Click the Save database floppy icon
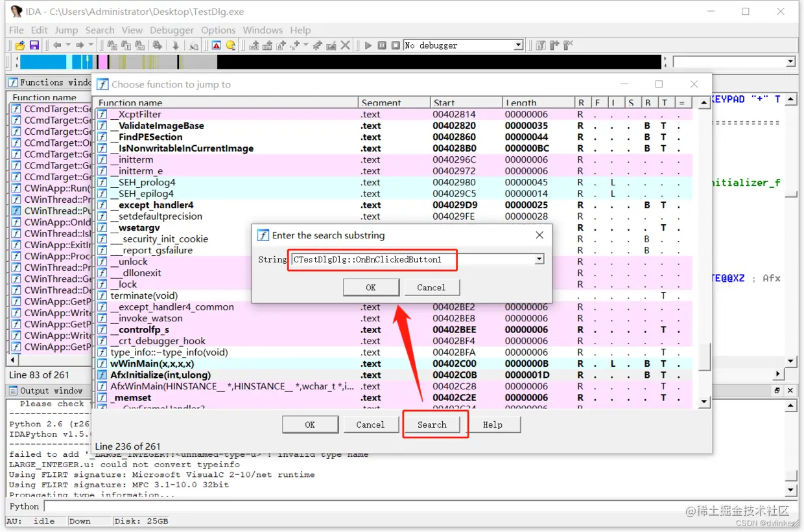This screenshot has height=532, width=804. [34, 45]
